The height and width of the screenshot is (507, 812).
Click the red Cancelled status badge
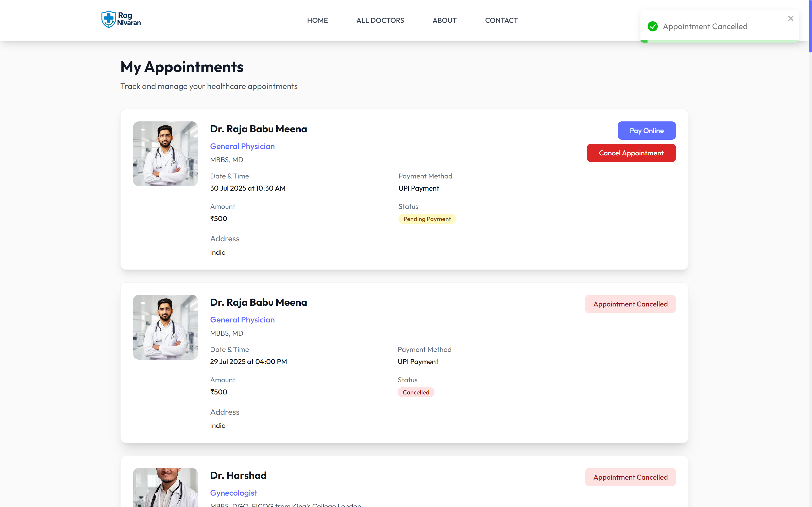(415, 392)
